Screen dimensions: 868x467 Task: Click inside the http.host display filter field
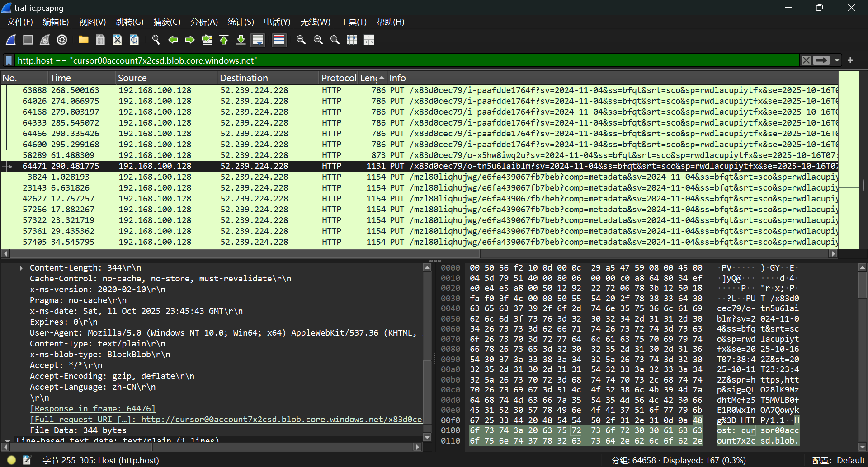pos(407,61)
